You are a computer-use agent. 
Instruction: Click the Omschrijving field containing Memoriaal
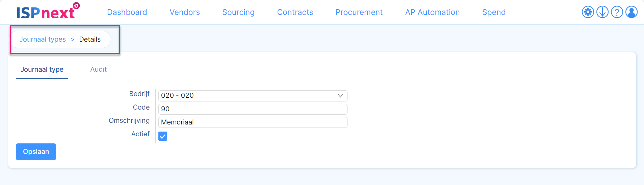[x=253, y=122]
